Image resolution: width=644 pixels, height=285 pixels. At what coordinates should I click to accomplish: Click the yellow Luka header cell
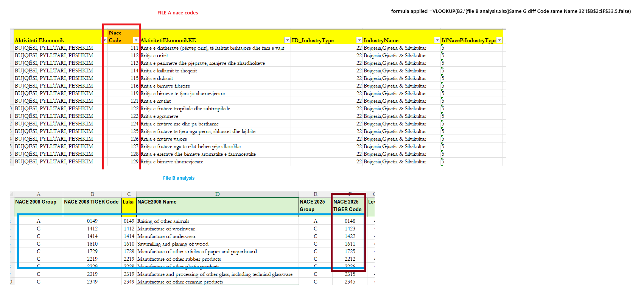(129, 205)
